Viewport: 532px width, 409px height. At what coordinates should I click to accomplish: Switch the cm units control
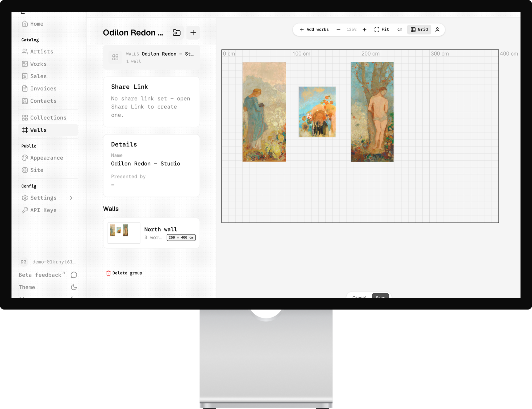[400, 30]
